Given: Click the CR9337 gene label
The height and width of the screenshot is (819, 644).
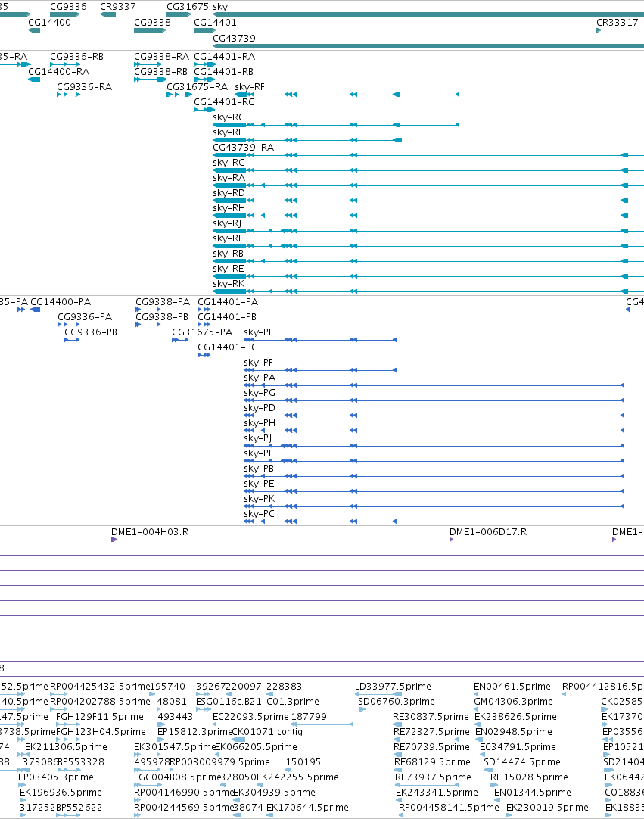Looking at the screenshot, I should point(118,7).
